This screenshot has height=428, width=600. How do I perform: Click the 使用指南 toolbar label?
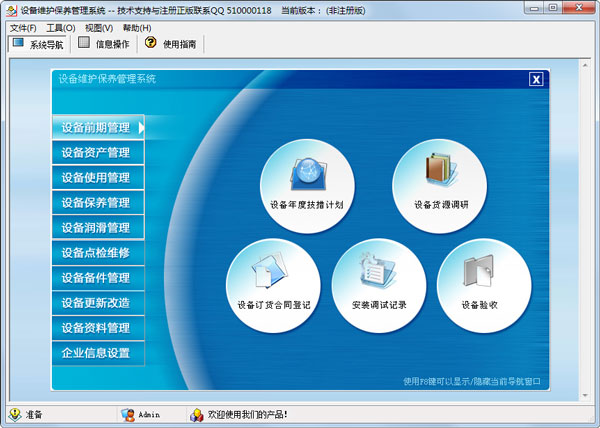[x=179, y=44]
